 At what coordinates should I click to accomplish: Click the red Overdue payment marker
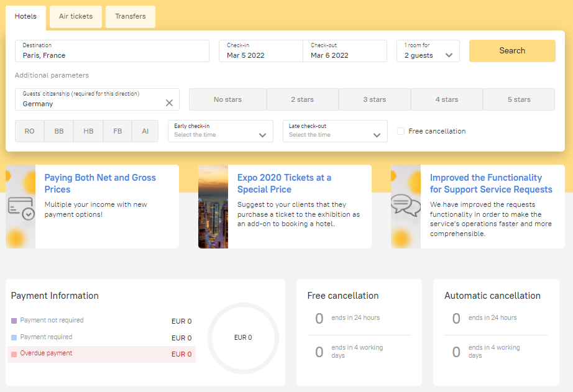(x=14, y=354)
